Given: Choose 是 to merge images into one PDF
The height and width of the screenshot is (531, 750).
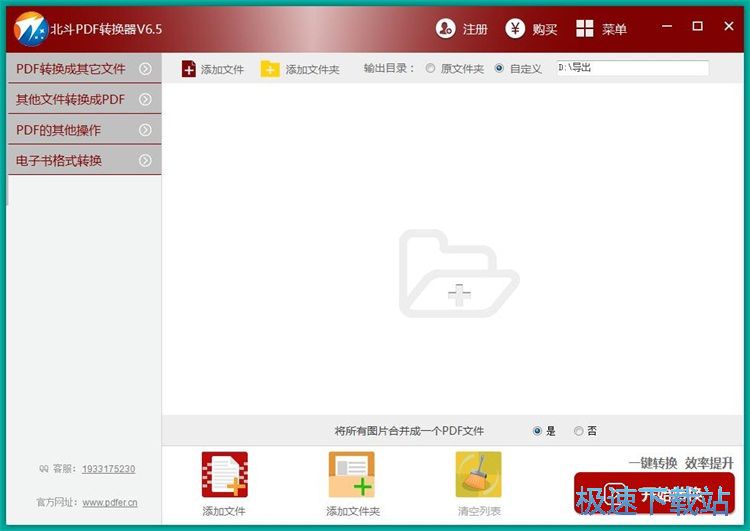Looking at the screenshot, I should click(x=537, y=431).
